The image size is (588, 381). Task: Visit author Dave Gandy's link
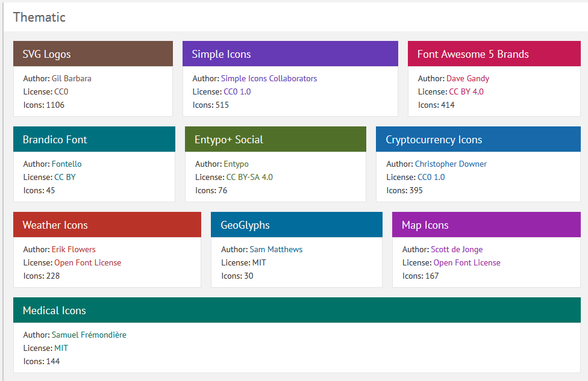(x=468, y=78)
